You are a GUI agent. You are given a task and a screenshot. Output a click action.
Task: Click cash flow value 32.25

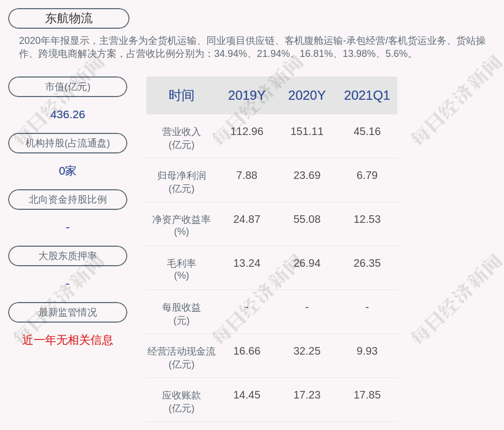(307, 351)
